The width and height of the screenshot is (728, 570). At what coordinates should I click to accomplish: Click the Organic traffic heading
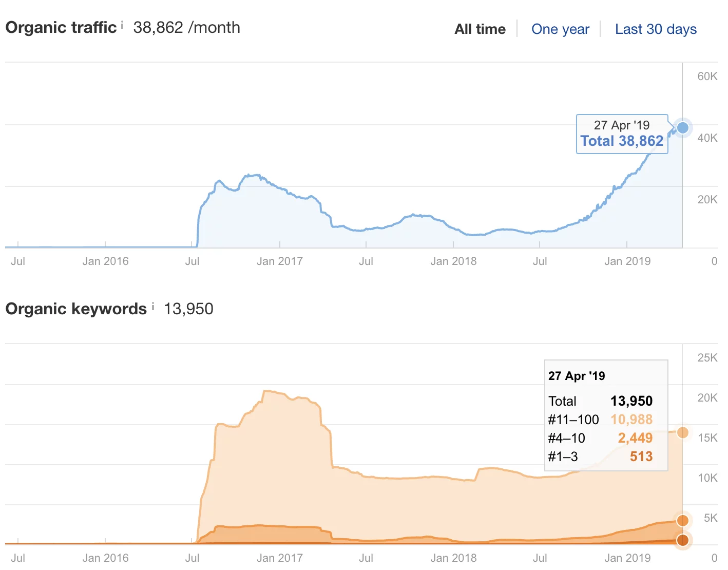click(61, 27)
